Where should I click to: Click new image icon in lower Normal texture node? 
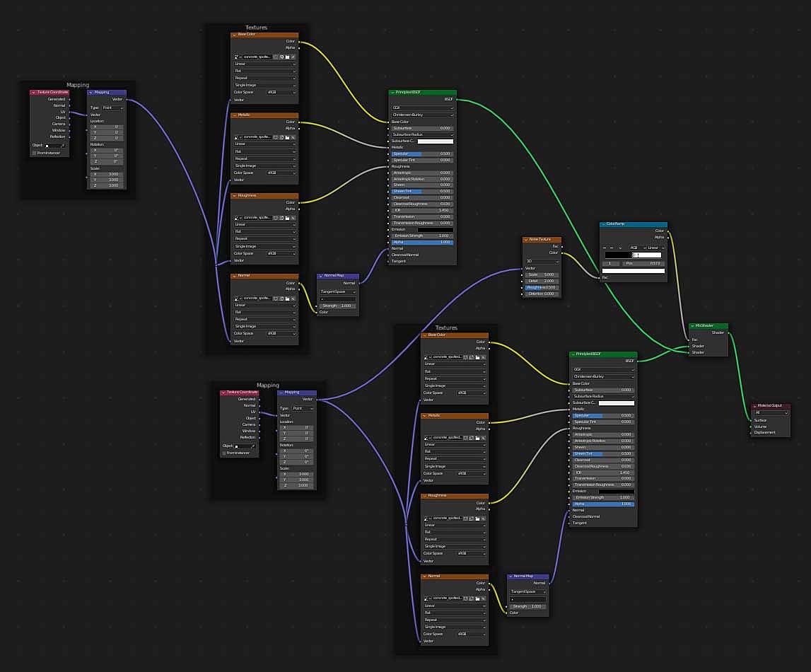click(472, 598)
